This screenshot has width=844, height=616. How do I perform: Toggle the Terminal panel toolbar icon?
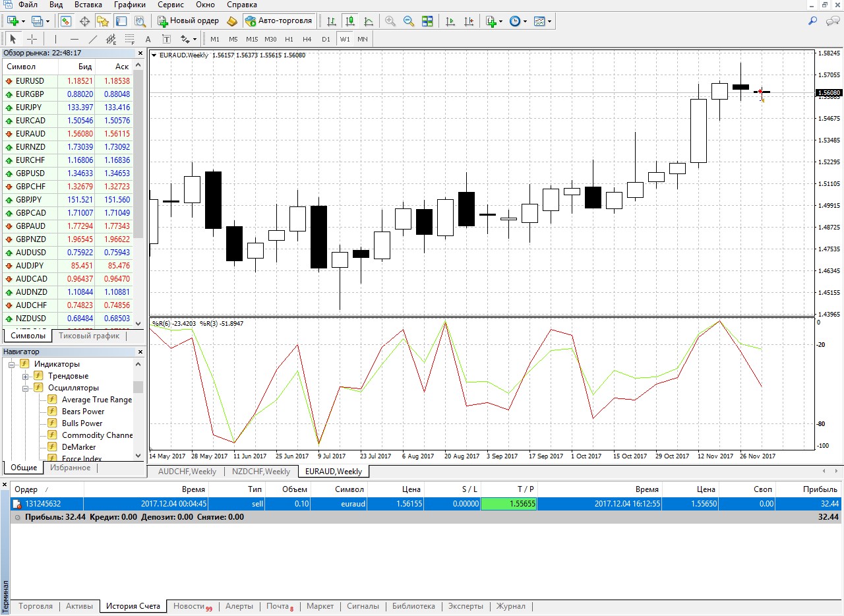point(121,21)
